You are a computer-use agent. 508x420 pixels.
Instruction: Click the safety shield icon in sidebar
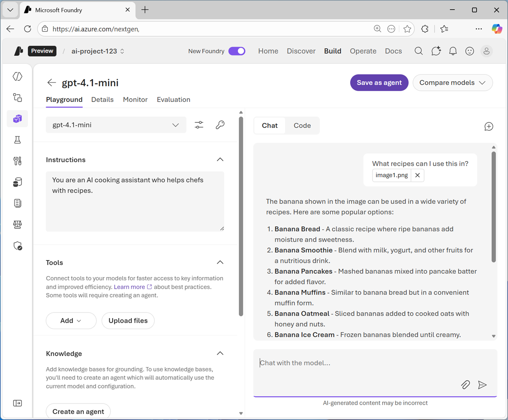[x=17, y=246]
